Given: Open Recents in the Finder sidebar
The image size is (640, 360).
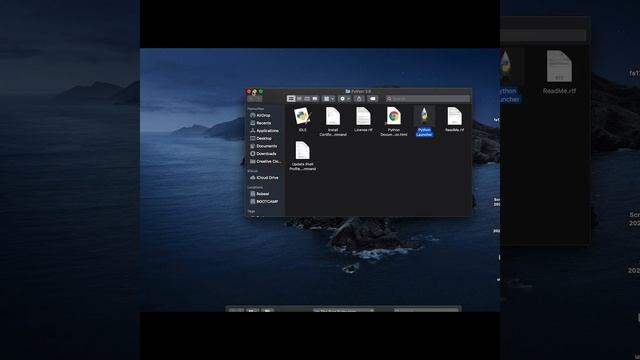Looking at the screenshot, I should pos(260,123).
